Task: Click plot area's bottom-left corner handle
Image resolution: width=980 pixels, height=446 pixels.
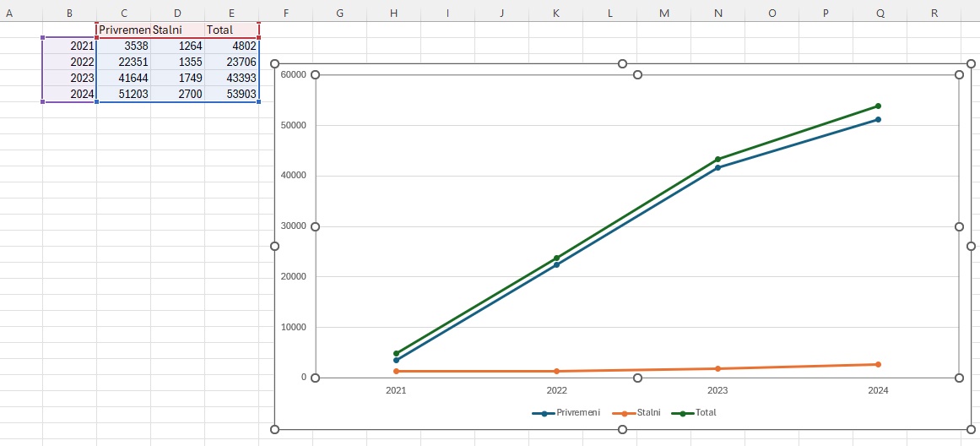Action: 315,378
